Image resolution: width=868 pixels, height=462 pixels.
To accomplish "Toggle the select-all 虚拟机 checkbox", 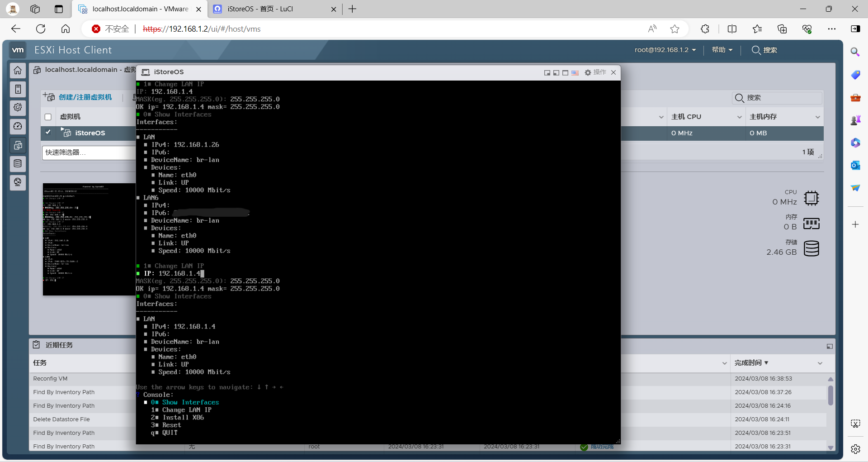I will (x=48, y=117).
